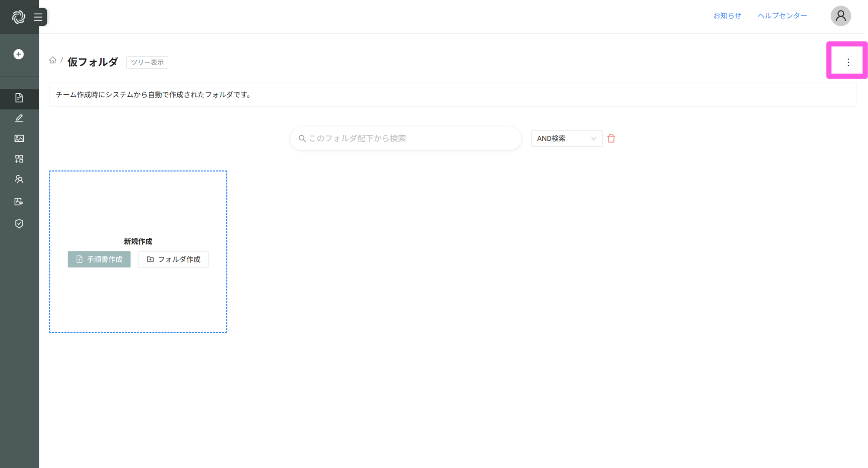Viewport: 868px width, 468px height.
Task: Click the 手順書作成 button
Action: [x=99, y=259]
